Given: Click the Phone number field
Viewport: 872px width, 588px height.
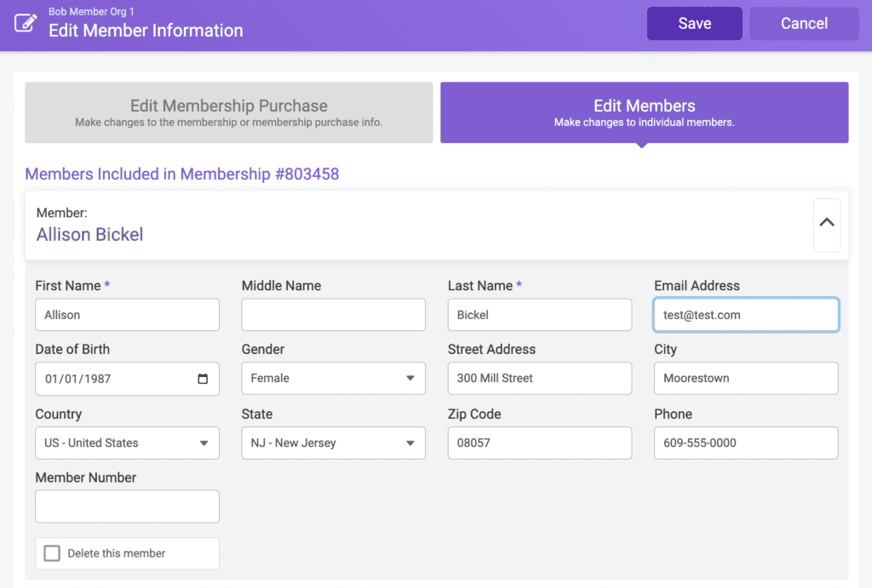Looking at the screenshot, I should (x=746, y=443).
